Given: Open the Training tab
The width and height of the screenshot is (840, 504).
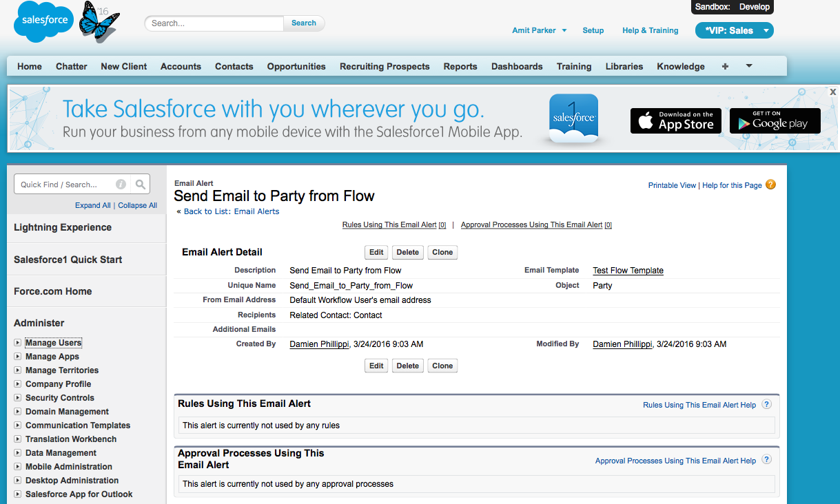Looking at the screenshot, I should pyautogui.click(x=574, y=67).
